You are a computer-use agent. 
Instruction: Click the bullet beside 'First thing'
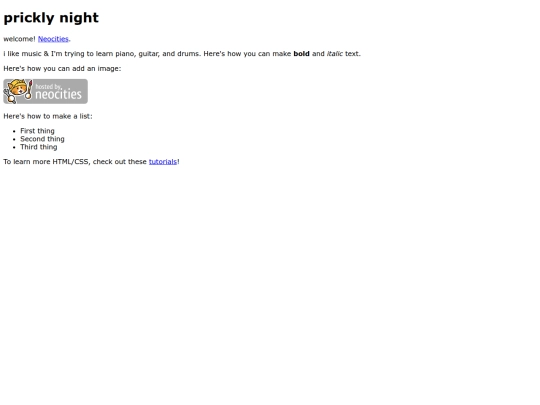click(14, 131)
